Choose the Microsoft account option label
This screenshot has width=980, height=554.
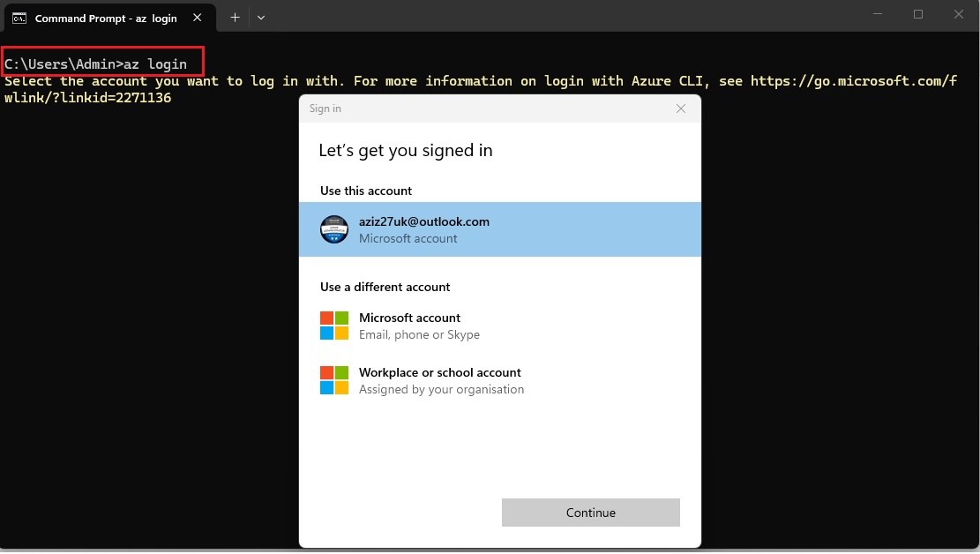[409, 318]
